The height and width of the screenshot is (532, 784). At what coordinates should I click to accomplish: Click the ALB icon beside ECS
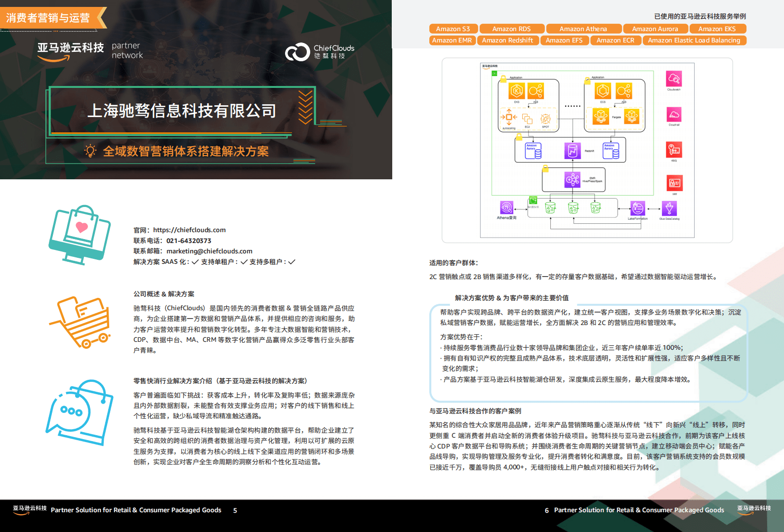tap(624, 91)
